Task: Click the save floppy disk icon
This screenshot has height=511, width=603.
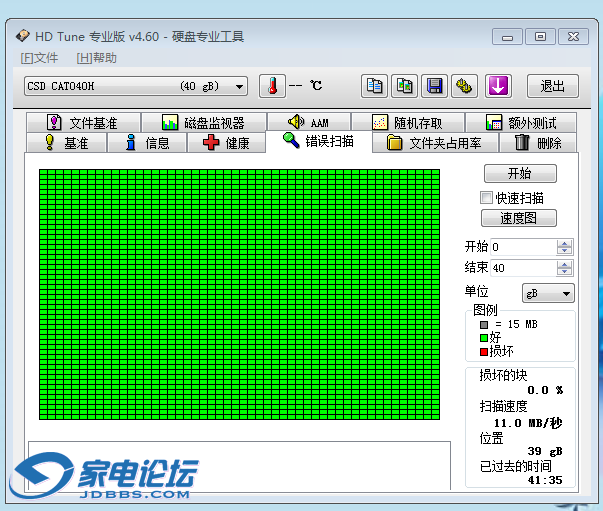Action: pyautogui.click(x=435, y=86)
